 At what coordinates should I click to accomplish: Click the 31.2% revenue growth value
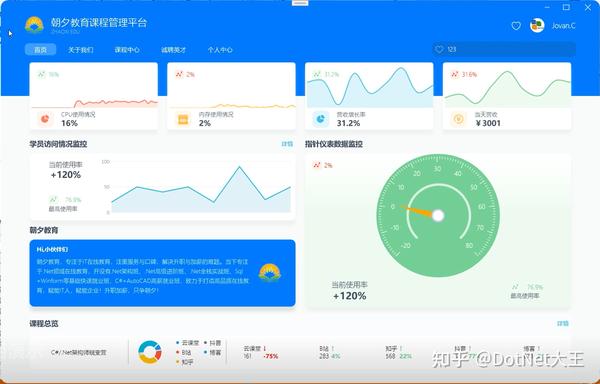click(x=348, y=123)
